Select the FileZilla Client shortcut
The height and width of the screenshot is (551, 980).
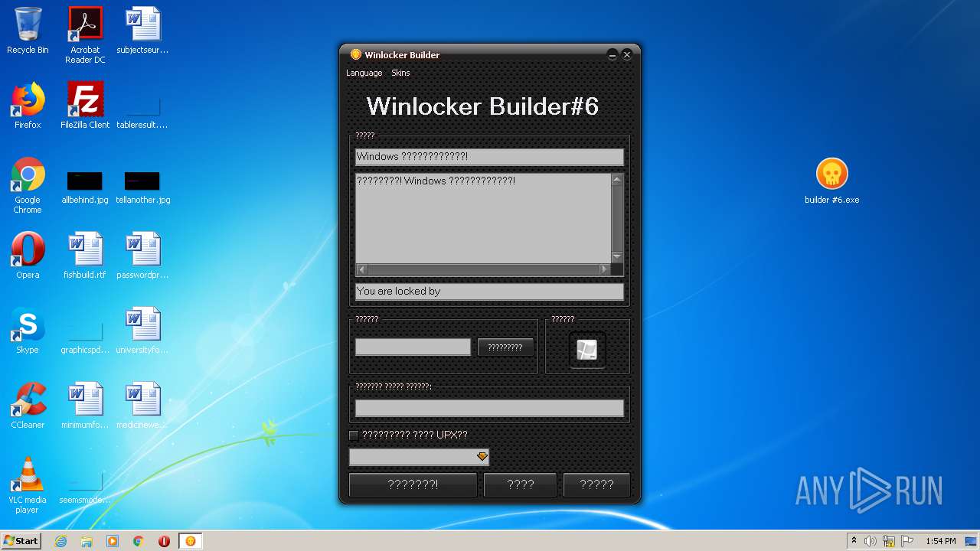[85, 105]
